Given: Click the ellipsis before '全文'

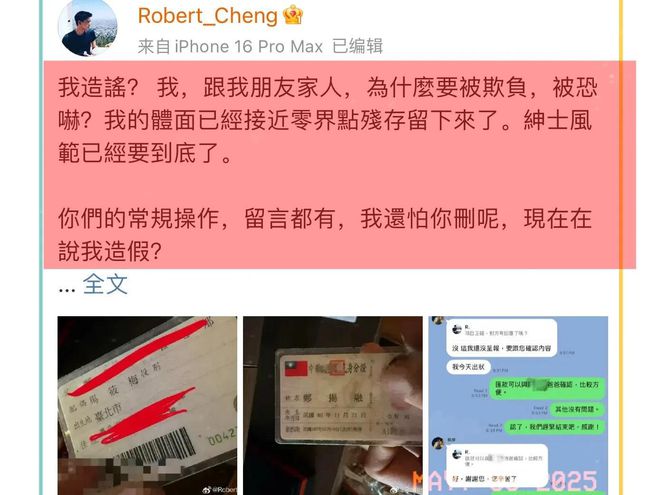Looking at the screenshot, I should click(67, 290).
